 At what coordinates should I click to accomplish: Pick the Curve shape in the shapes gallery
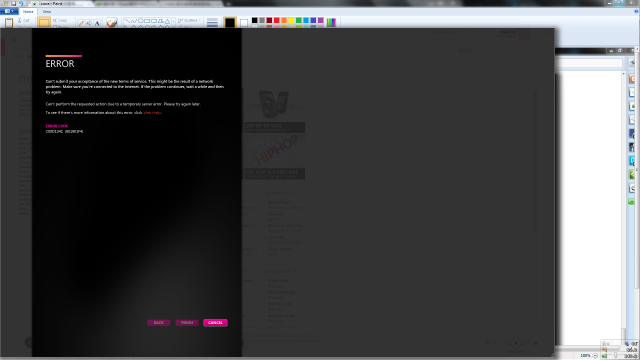[x=134, y=21]
